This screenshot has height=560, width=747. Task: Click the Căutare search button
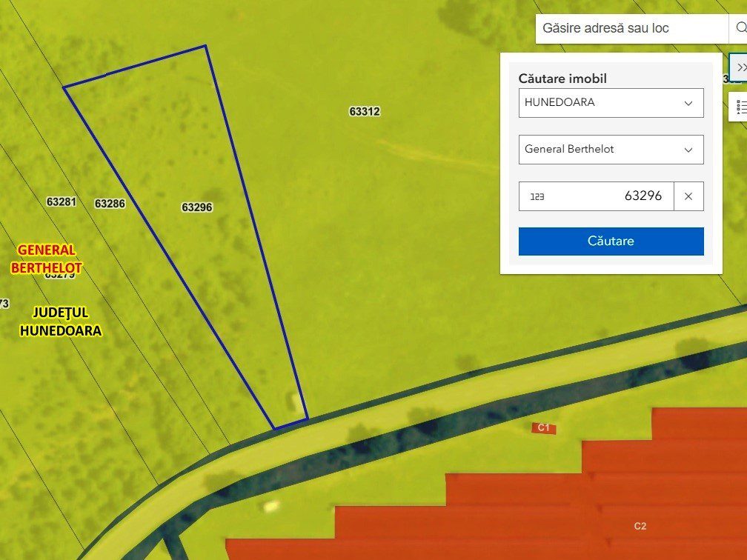pos(611,241)
